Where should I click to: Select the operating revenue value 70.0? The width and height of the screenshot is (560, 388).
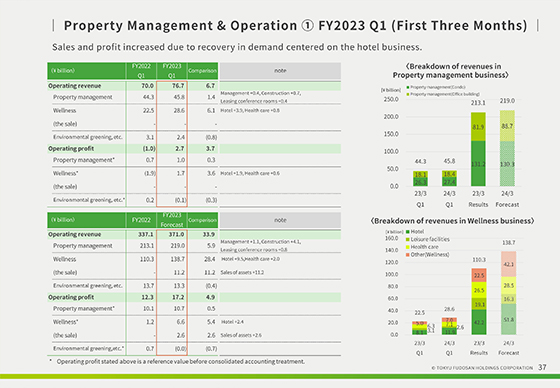[x=147, y=86]
